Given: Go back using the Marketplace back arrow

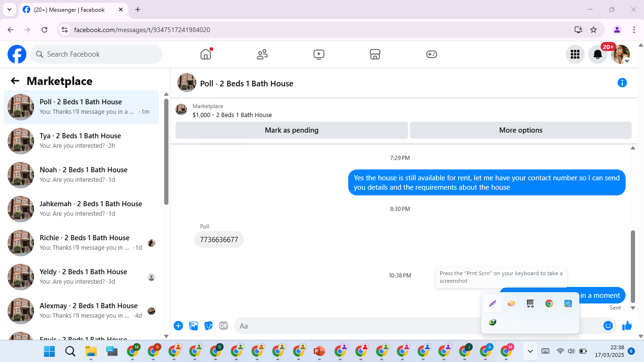Looking at the screenshot, I should [15, 81].
